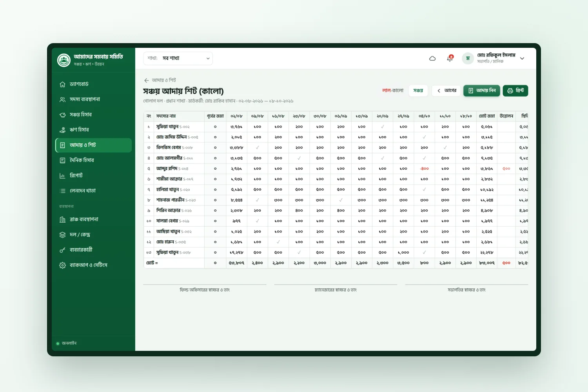Viewport: 588px width, 392px height.
Task: Click the ০২/০৮ date column header
Action: pyautogui.click(x=236, y=116)
